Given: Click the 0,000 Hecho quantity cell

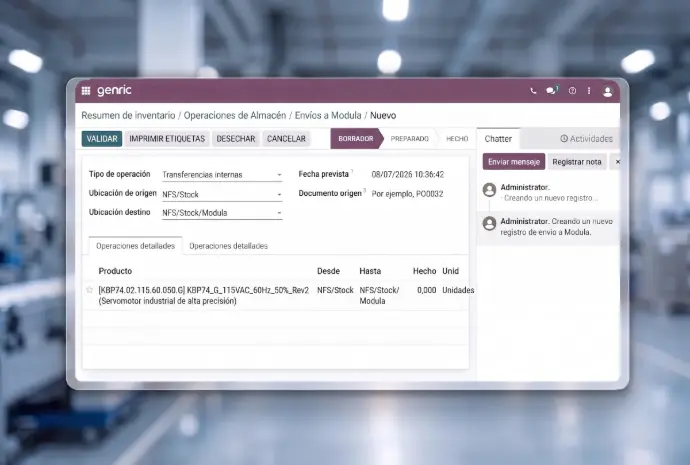Looking at the screenshot, I should tap(426, 290).
